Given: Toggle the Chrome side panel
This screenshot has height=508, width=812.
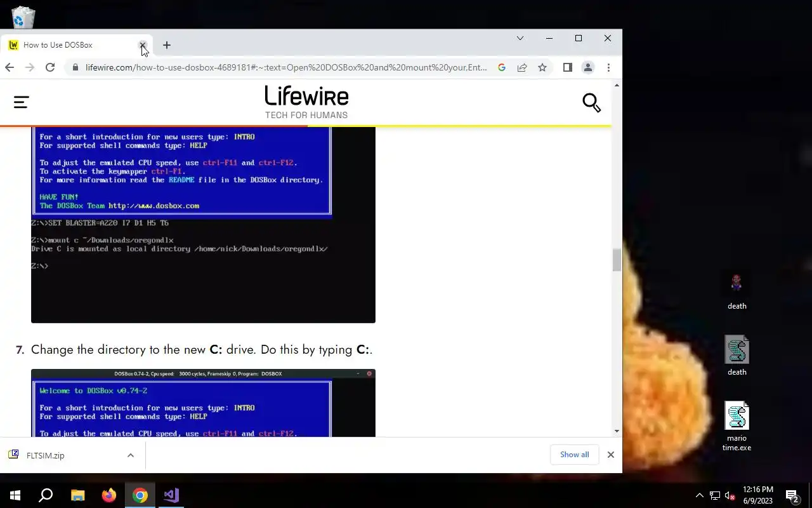Looking at the screenshot, I should [568, 67].
